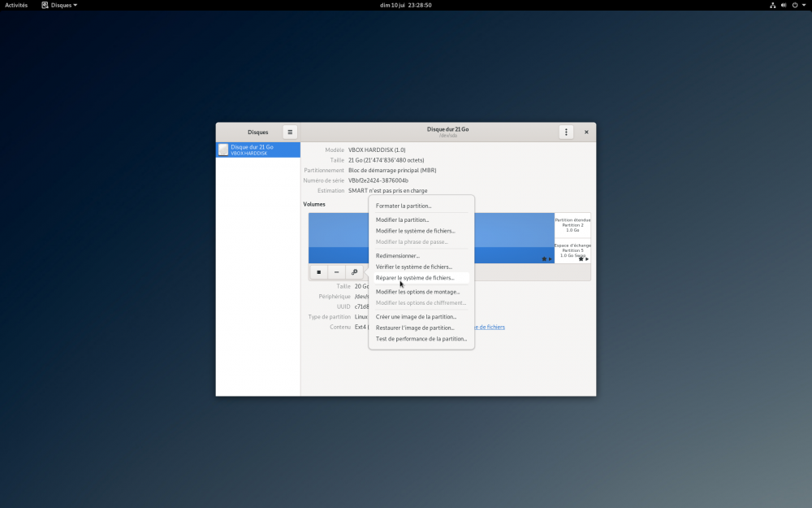The image size is (812, 508).
Task: Select Formater la partition menu entry
Action: pyautogui.click(x=404, y=206)
